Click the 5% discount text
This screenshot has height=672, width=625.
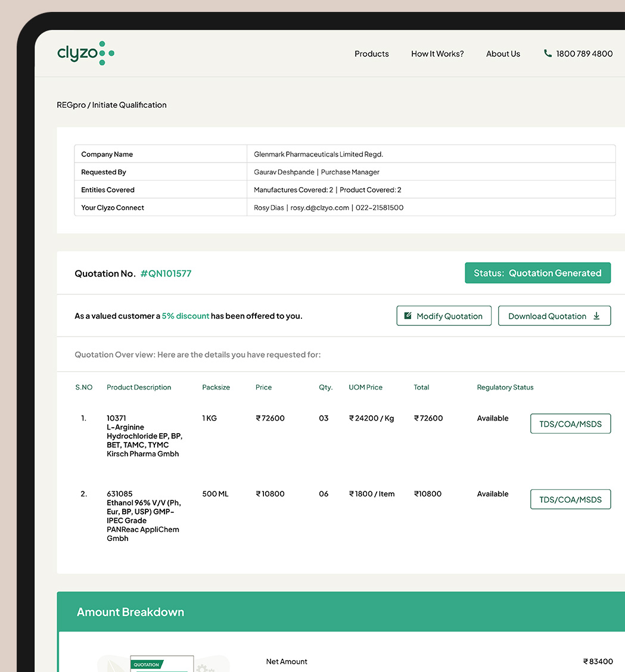[x=185, y=316]
